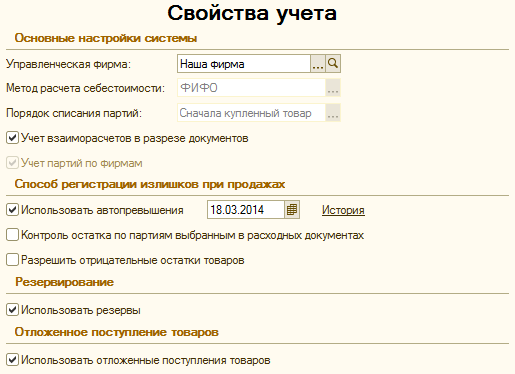Click the Сначала купленный товар field
515x374 pixels.
[x=251, y=113]
